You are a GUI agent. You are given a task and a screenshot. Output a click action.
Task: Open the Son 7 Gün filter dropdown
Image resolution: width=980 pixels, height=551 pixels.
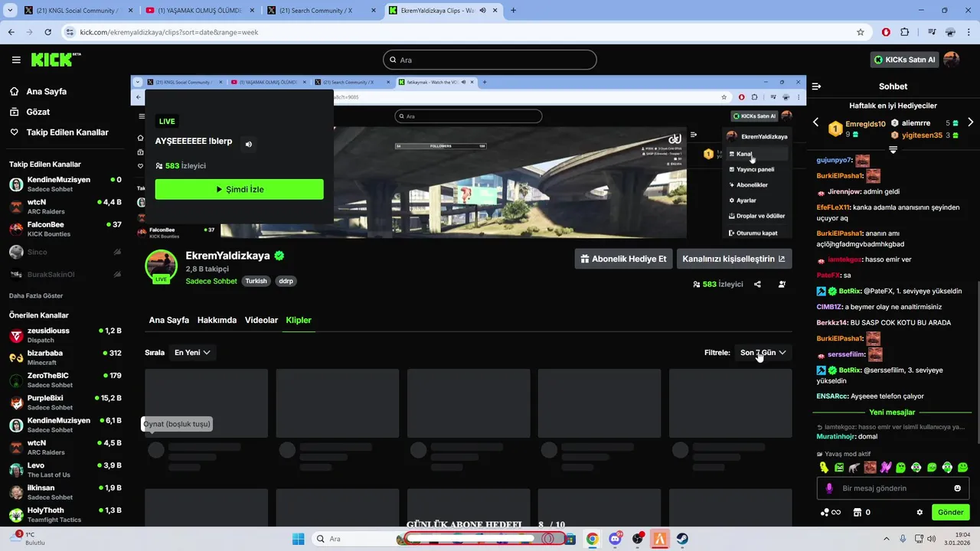(x=763, y=353)
